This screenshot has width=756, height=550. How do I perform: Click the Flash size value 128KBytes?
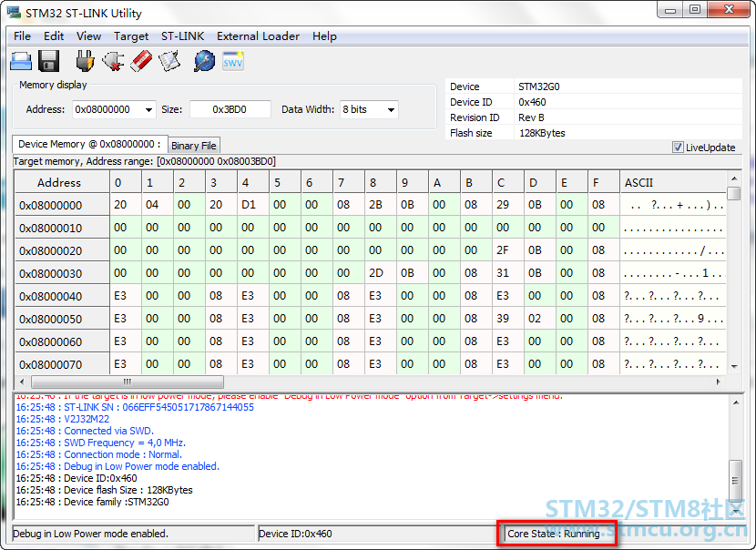pyautogui.click(x=542, y=133)
